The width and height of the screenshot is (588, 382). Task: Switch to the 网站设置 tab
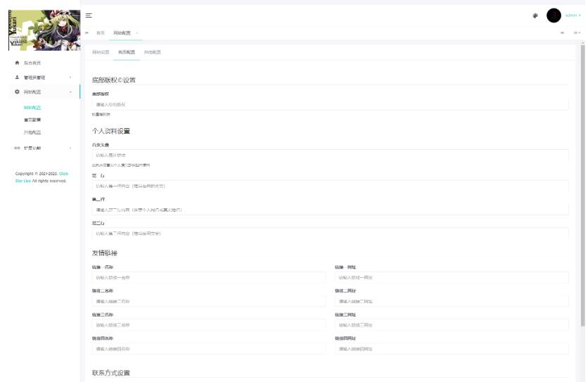[x=101, y=52]
